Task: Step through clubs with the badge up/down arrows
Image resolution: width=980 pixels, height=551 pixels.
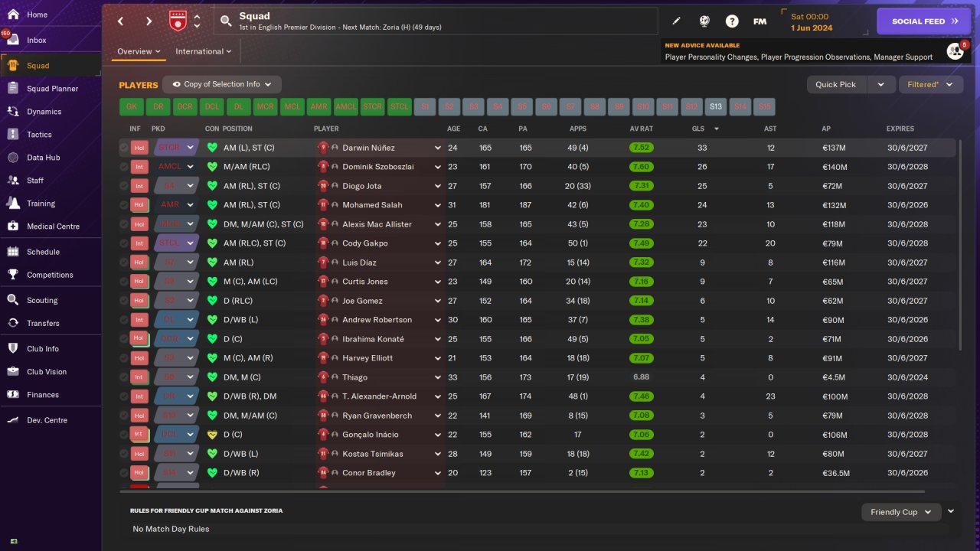Action: click(x=198, y=21)
